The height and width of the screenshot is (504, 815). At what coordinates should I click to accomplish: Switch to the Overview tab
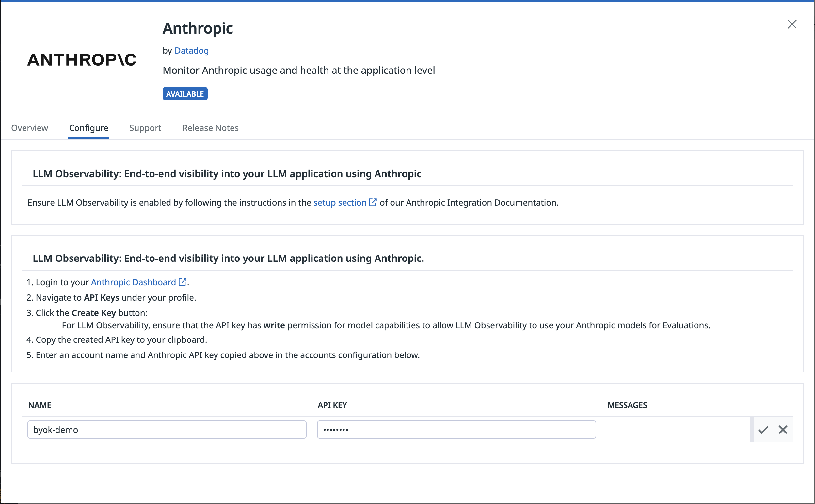click(30, 128)
